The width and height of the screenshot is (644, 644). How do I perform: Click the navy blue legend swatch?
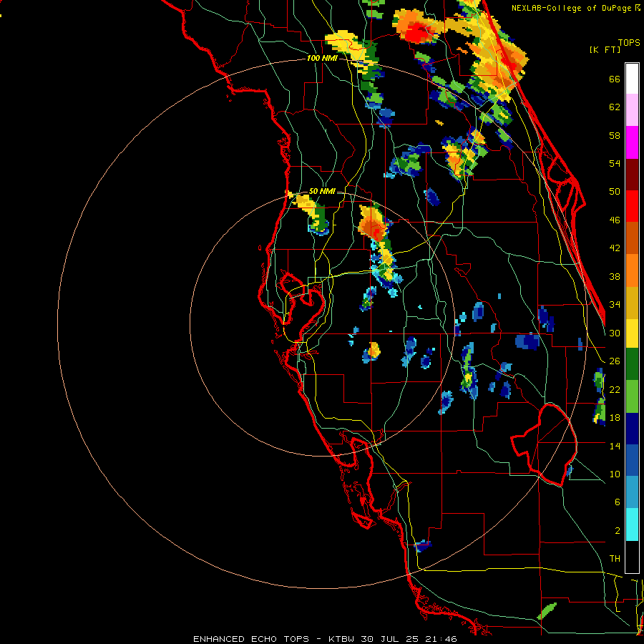(632, 429)
